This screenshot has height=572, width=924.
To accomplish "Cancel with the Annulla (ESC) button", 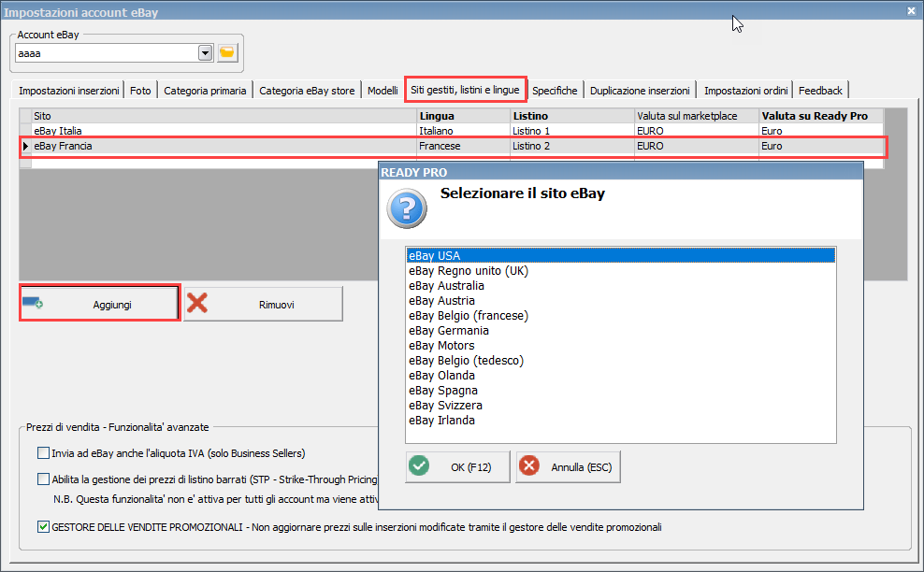I will pos(568,467).
